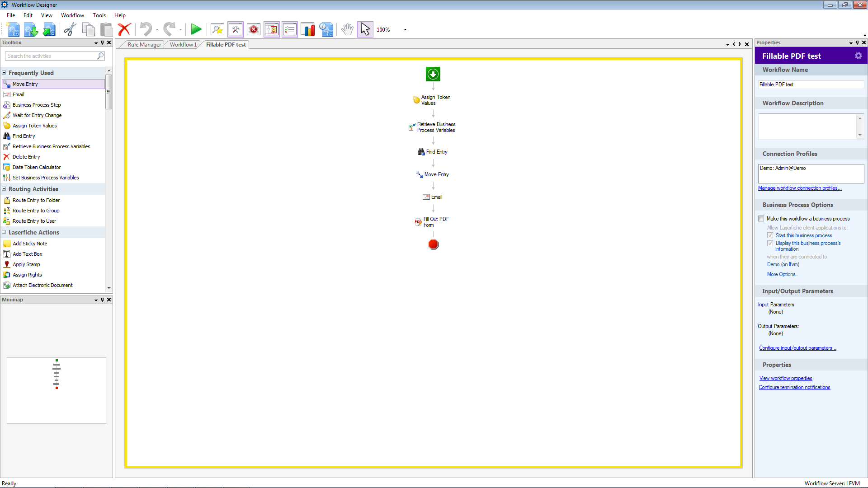Open the Tools menu
This screenshot has width=868, height=488.
[99, 15]
